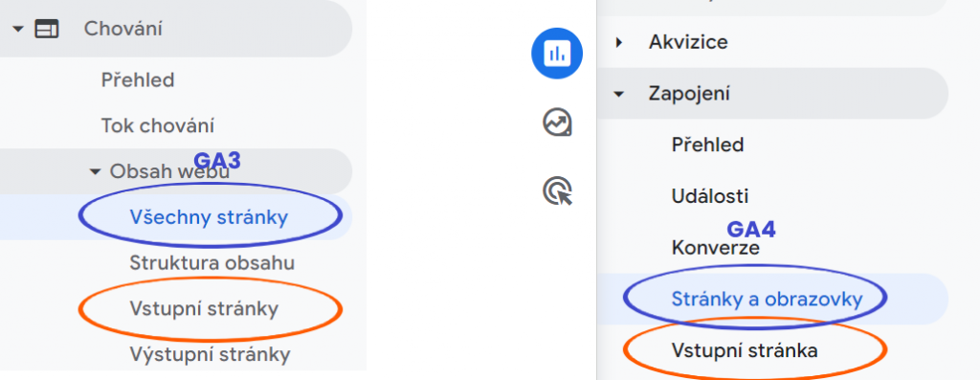Viewport: 980px width, 380px height.
Task: Open the Výstupní stránky report
Action: coord(210,355)
